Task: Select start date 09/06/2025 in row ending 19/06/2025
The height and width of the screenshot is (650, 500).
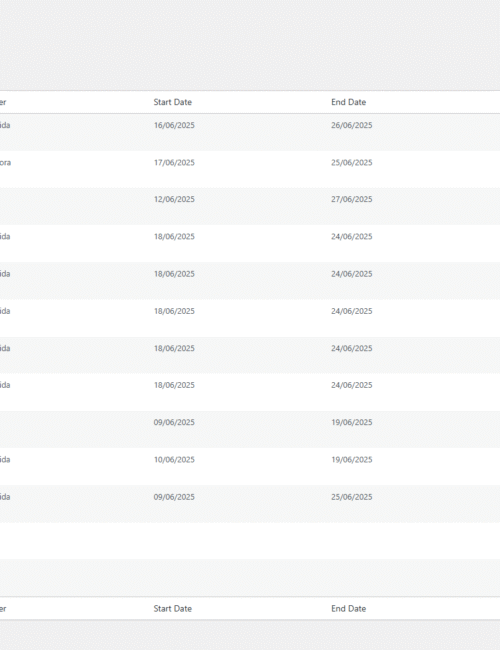Action: (x=174, y=422)
